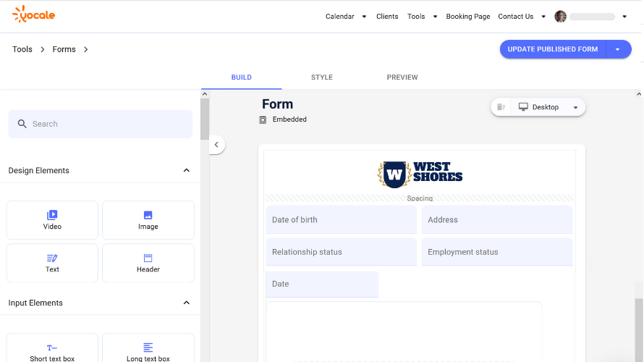
Task: Click the Yocale logo
Action: click(34, 14)
